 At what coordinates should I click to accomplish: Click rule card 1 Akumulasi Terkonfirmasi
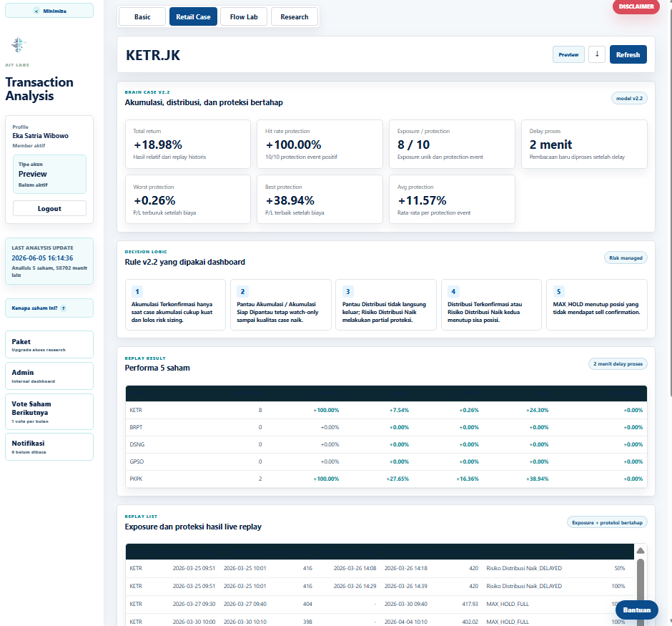click(x=175, y=305)
